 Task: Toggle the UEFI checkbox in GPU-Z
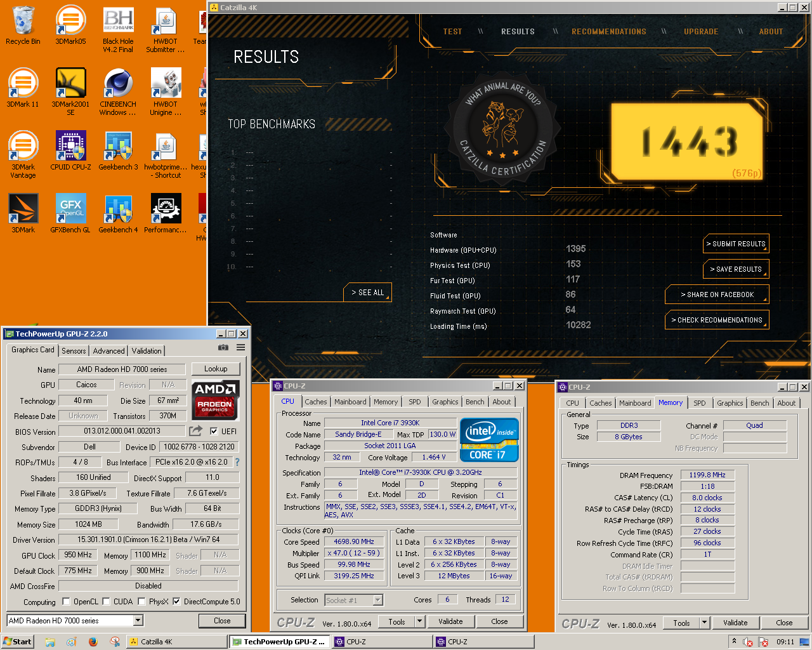pos(214,431)
